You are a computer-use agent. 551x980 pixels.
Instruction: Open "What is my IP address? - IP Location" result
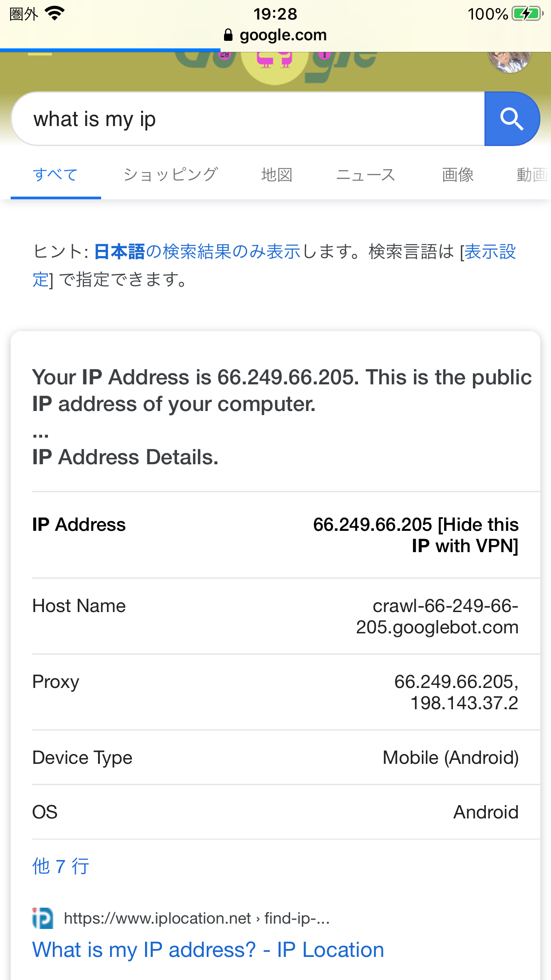(x=208, y=950)
